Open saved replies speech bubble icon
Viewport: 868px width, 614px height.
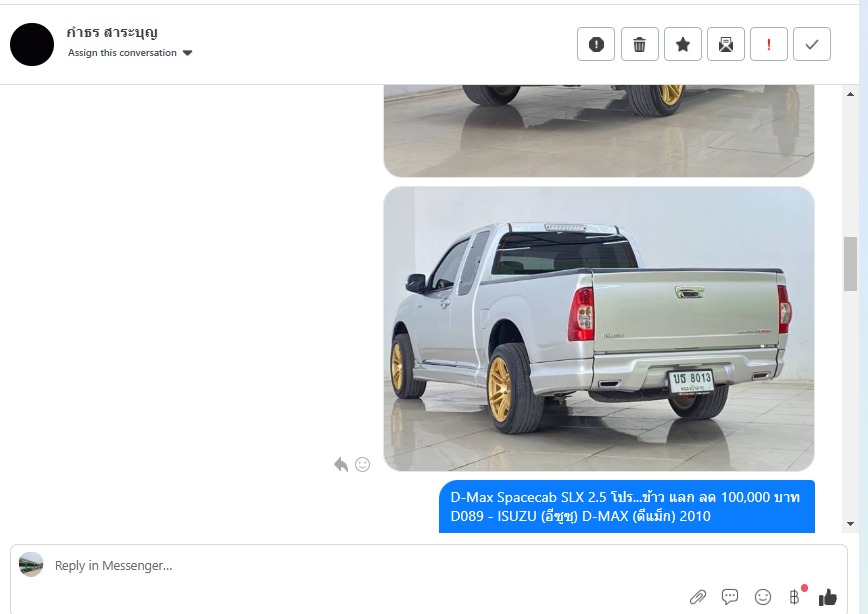(730, 596)
